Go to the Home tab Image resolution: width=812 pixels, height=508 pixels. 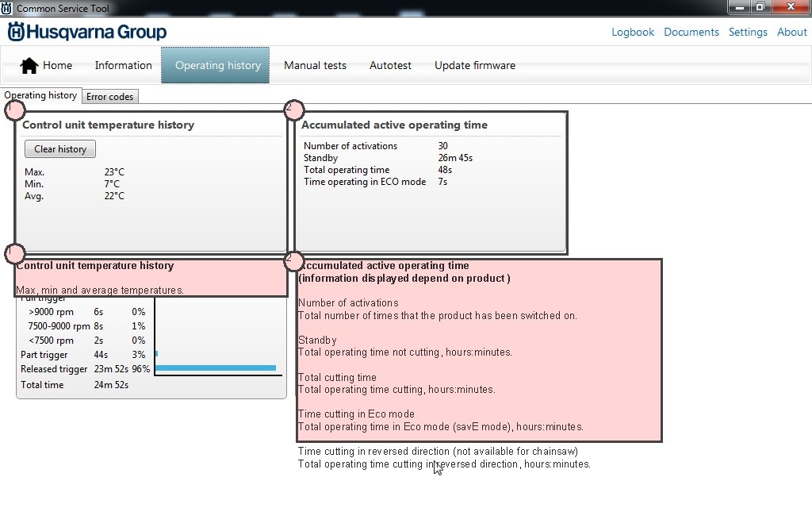(46, 65)
